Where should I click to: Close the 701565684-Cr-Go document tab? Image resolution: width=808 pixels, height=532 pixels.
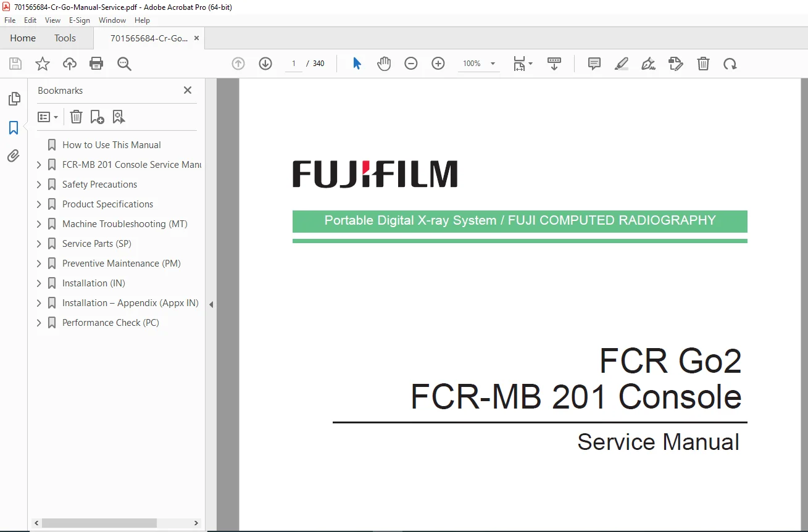click(x=196, y=38)
